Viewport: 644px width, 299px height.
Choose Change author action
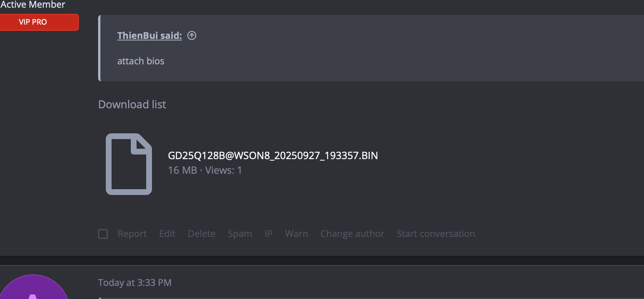352,234
